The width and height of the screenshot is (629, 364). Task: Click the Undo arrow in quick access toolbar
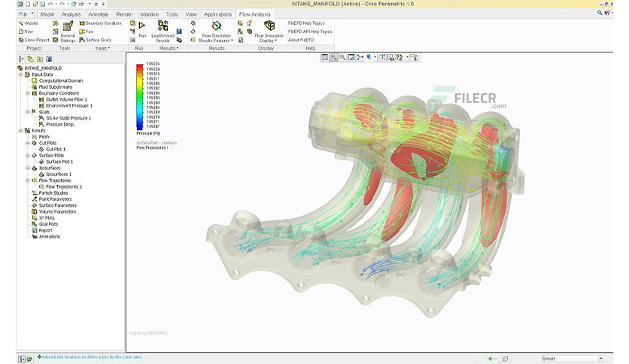pyautogui.click(x=50, y=4)
